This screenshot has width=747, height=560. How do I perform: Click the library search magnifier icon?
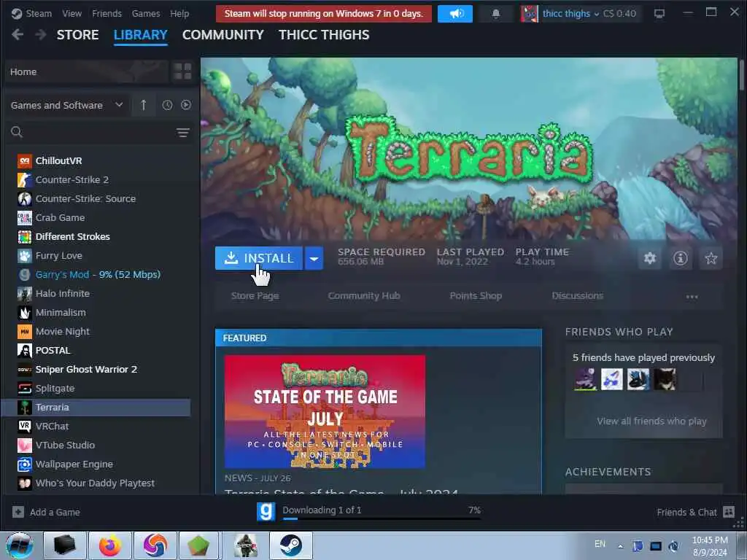click(17, 132)
